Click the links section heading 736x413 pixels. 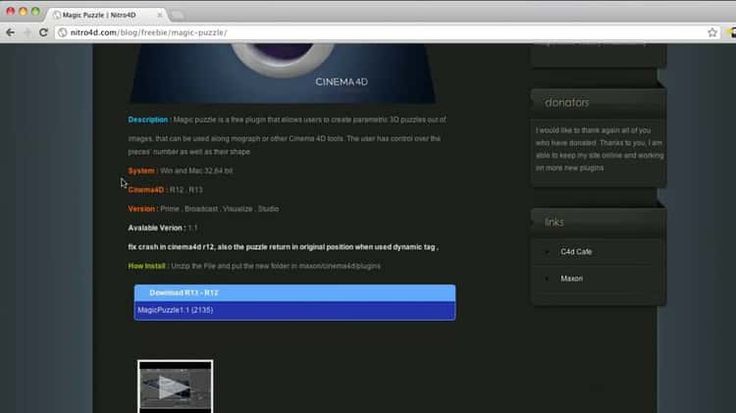(554, 222)
